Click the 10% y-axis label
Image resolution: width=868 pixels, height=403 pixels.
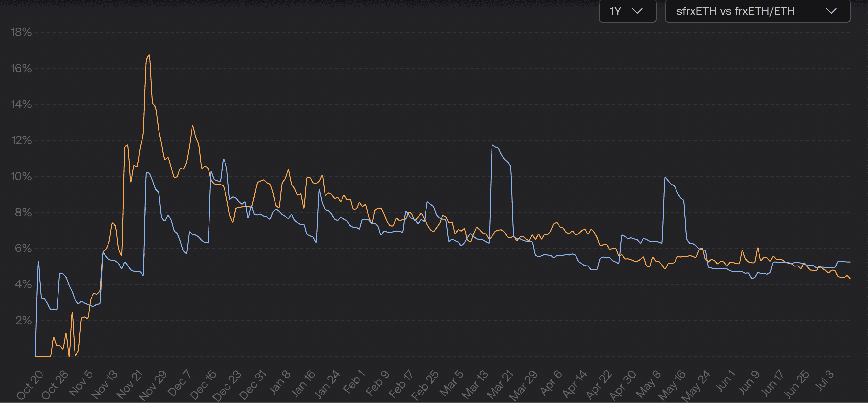21,176
